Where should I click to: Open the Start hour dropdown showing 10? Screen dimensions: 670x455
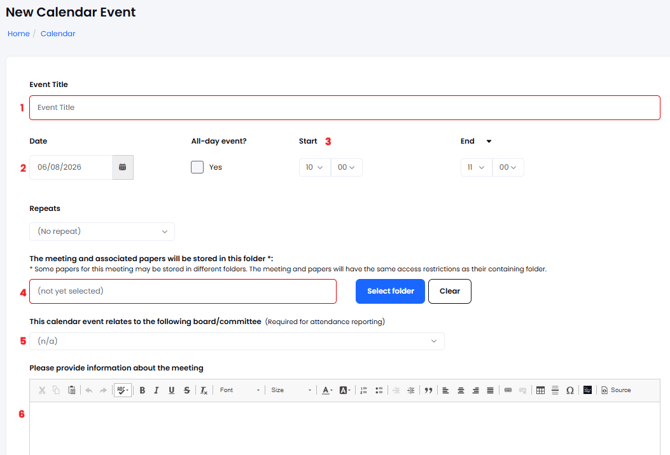click(314, 167)
